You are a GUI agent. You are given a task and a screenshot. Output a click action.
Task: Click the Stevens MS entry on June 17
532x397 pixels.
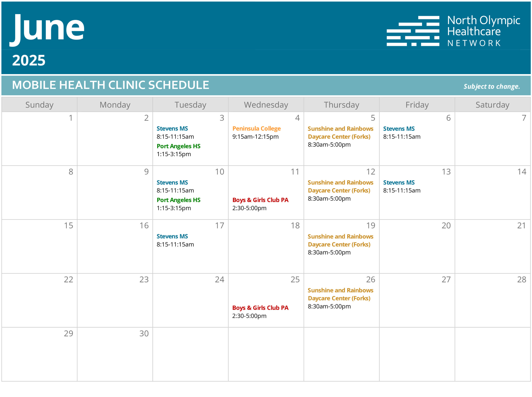coord(172,236)
